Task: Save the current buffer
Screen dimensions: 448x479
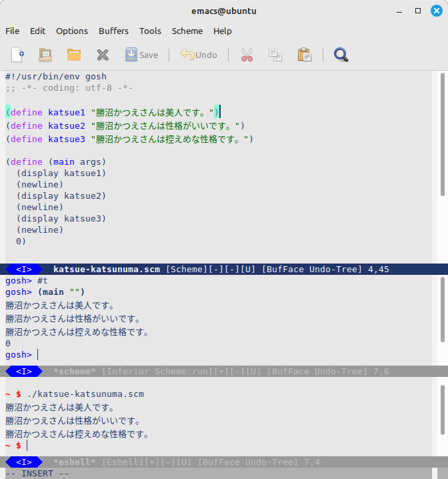Action: click(x=141, y=55)
